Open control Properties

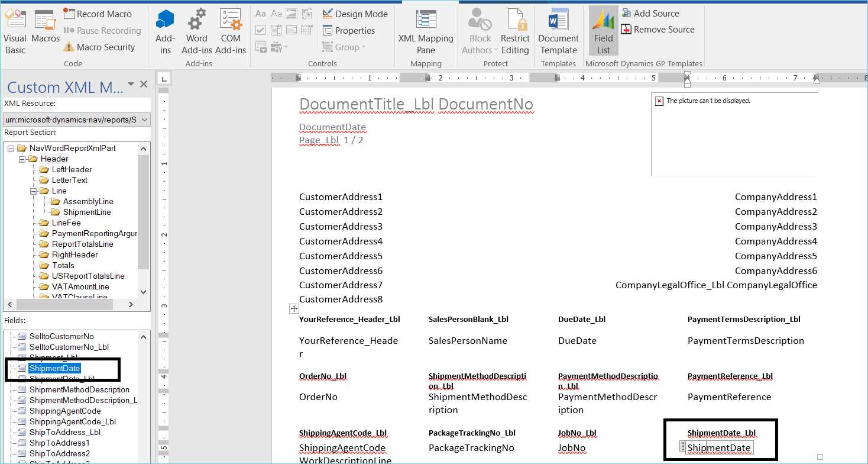[x=349, y=30]
